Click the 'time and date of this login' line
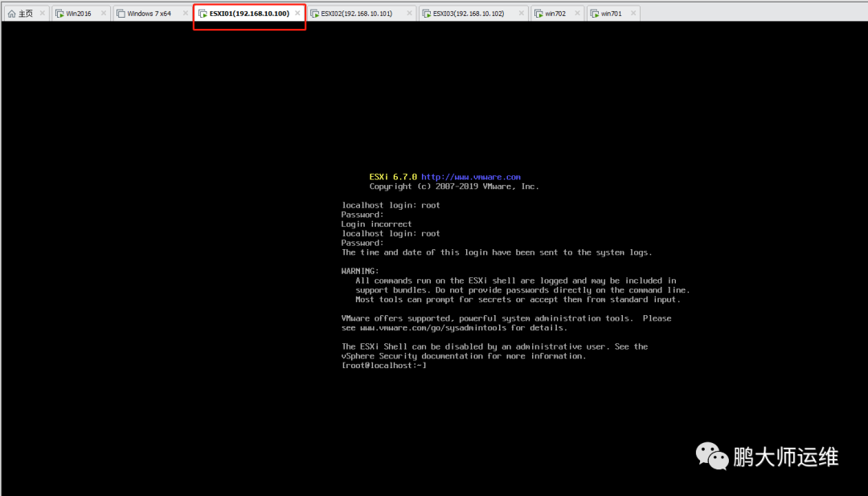The height and width of the screenshot is (496, 868). click(x=497, y=252)
